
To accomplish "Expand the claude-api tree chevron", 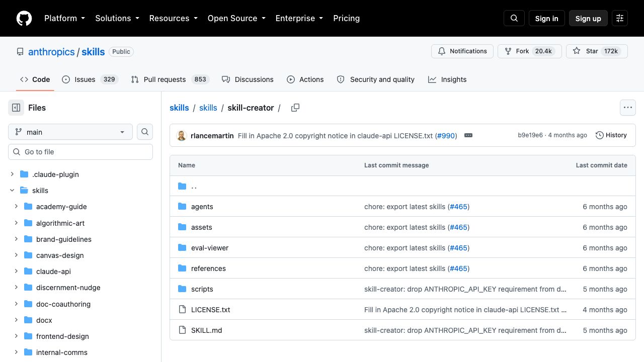I will pos(16,271).
